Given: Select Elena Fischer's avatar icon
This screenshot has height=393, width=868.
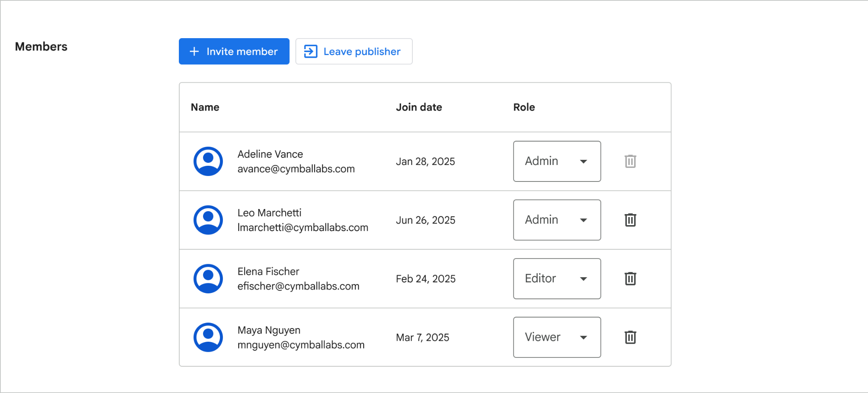Looking at the screenshot, I should click(x=208, y=279).
